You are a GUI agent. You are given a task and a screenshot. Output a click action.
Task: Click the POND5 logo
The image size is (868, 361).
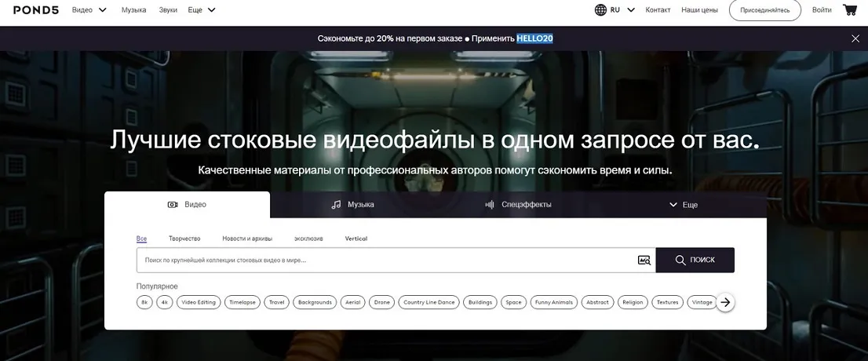pyautogui.click(x=31, y=10)
